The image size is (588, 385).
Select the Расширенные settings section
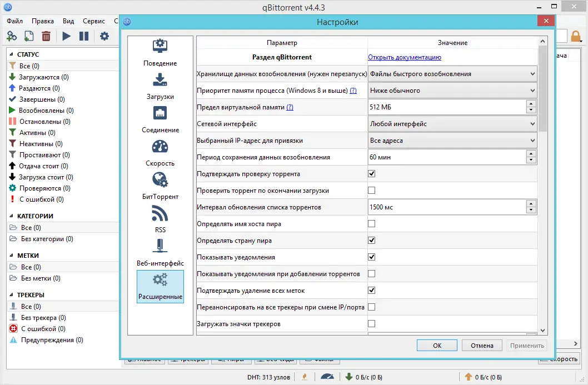(x=160, y=287)
